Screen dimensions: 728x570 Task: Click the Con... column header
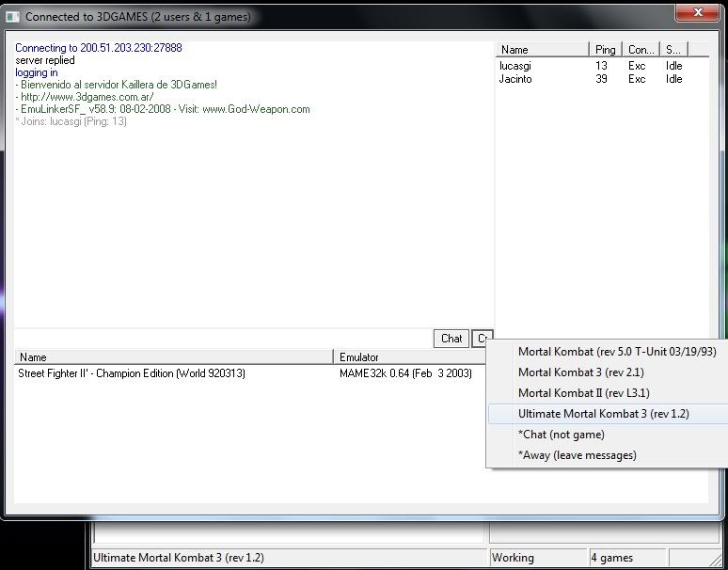[x=641, y=49]
